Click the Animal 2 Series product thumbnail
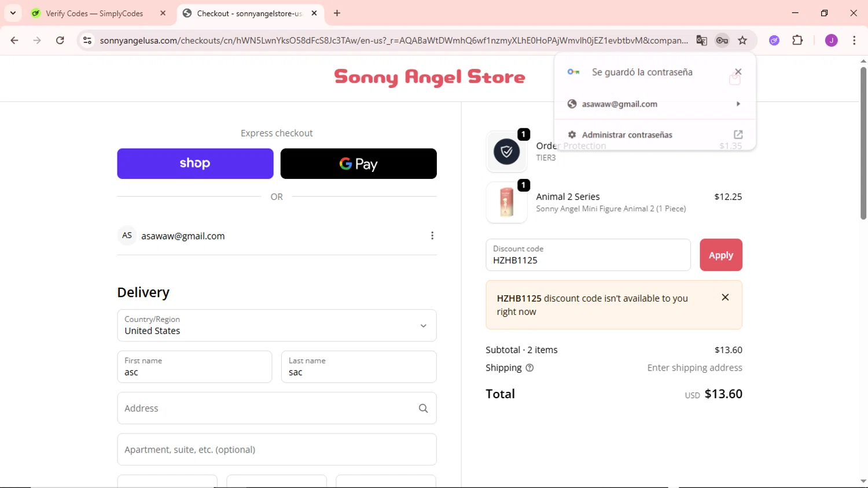Screen dimensions: 868x488 tap(506, 203)
